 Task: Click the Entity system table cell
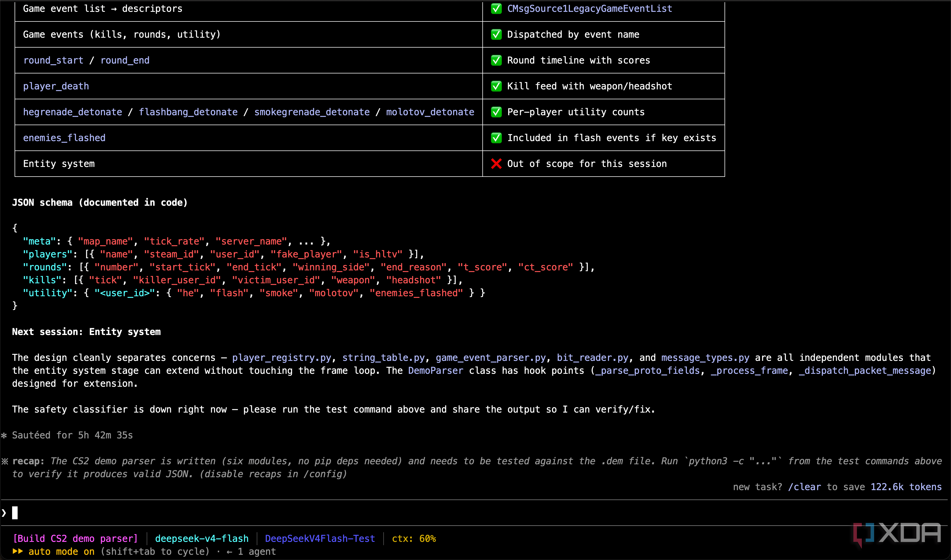[59, 164]
